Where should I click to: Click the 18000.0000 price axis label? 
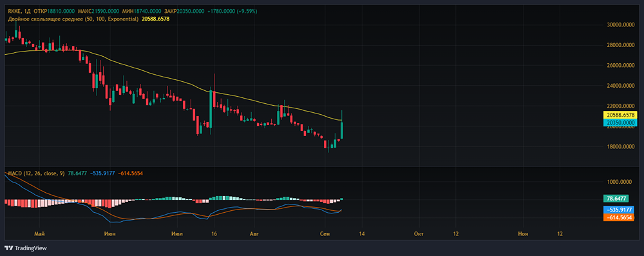[620, 146]
